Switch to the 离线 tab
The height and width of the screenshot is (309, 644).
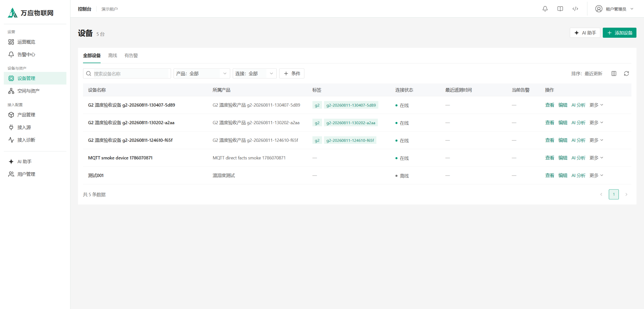(113, 56)
